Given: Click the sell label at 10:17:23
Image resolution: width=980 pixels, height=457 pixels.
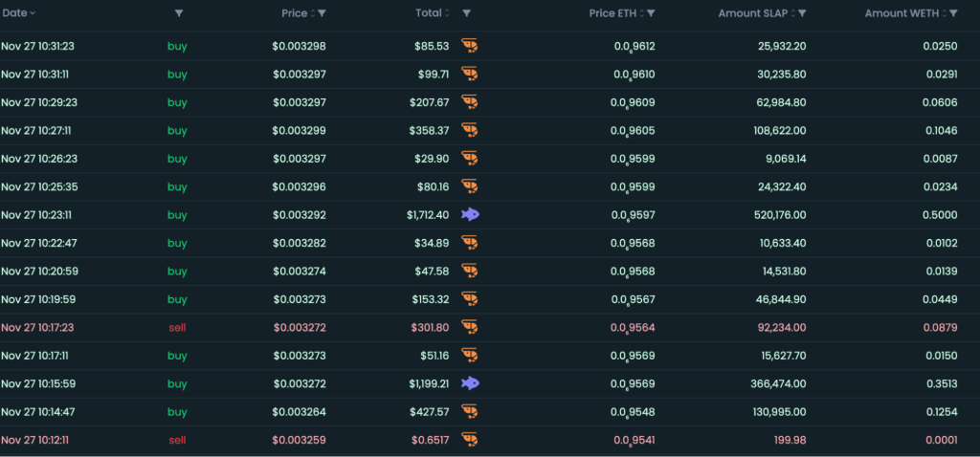Looking at the screenshot, I should (x=177, y=327).
